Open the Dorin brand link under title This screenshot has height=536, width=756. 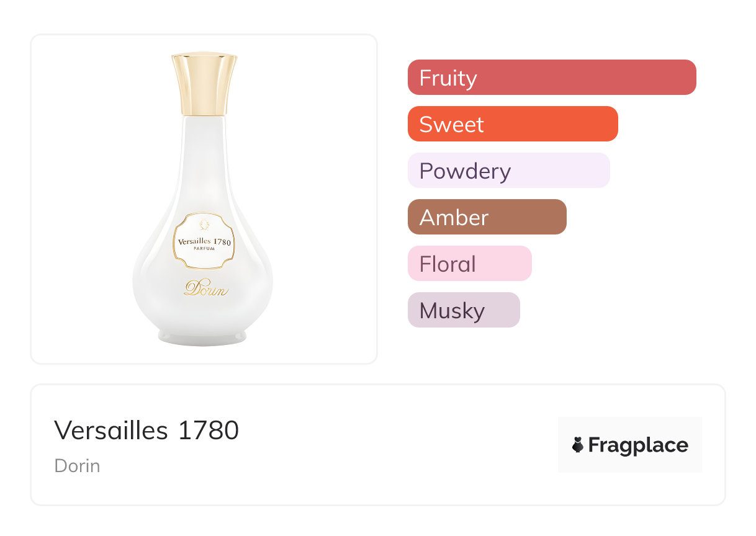pos(77,465)
